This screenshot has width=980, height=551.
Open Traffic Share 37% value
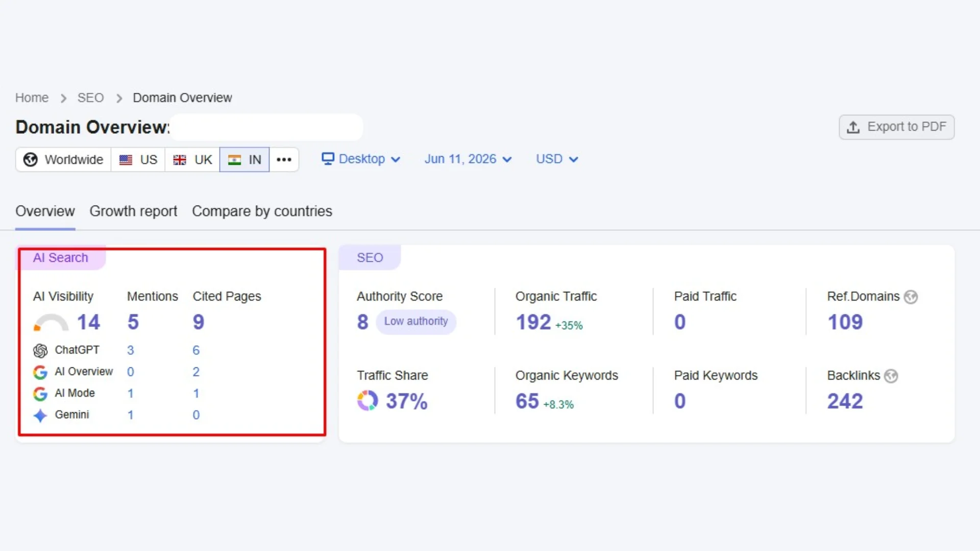click(407, 401)
